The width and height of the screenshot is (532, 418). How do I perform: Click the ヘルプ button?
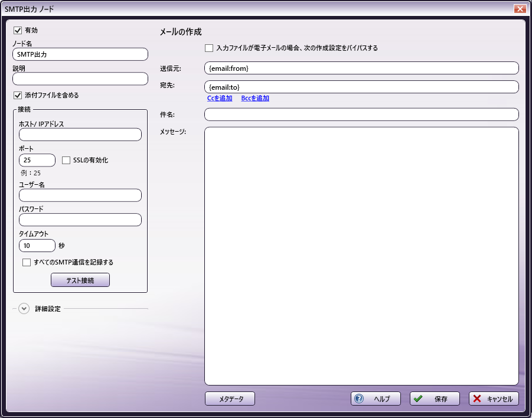pos(376,399)
